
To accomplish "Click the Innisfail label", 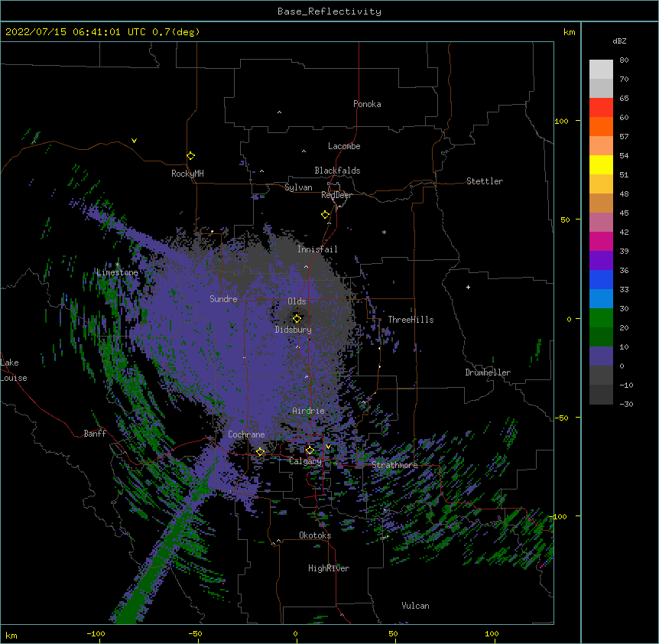I will click(x=317, y=249).
